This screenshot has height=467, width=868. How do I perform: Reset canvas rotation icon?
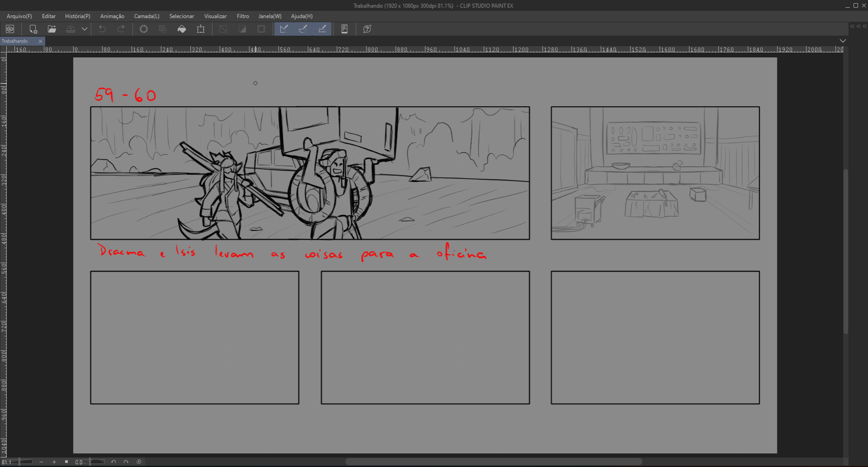click(x=139, y=462)
